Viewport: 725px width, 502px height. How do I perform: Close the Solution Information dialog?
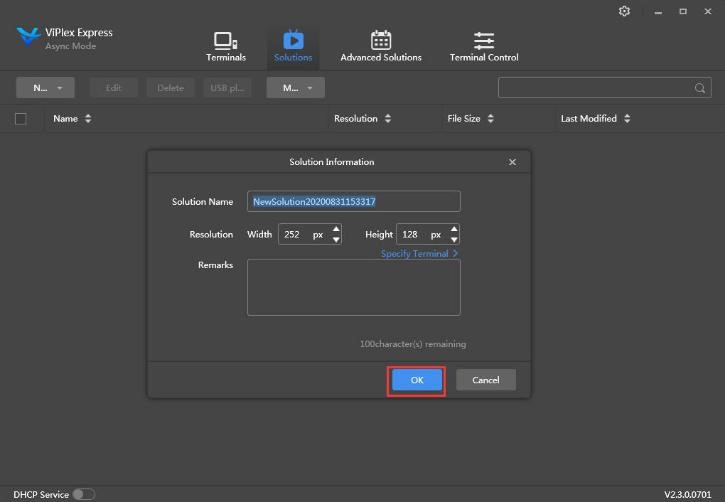click(x=512, y=162)
